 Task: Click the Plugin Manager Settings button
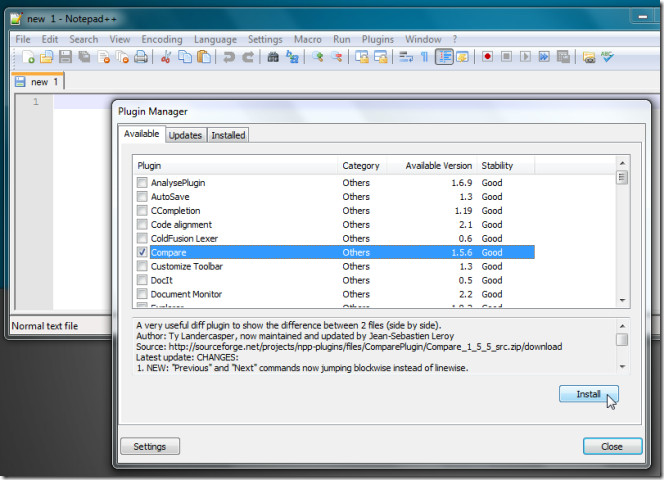[150, 447]
